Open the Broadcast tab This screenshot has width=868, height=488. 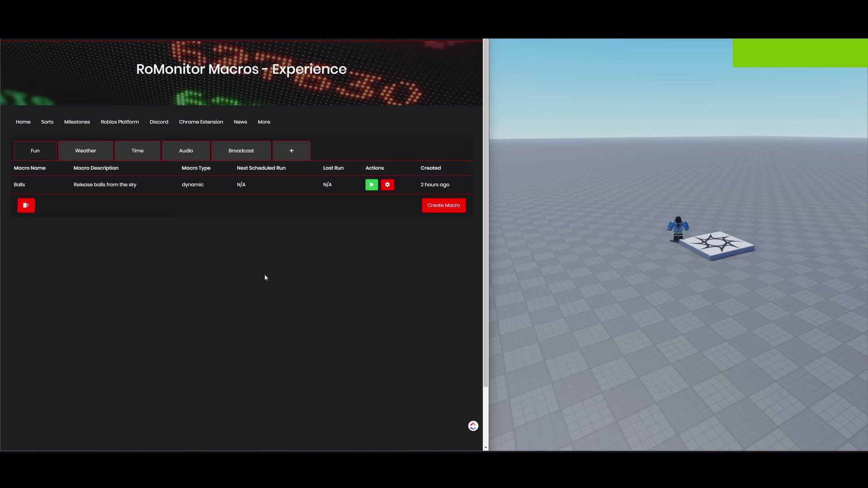(x=241, y=150)
